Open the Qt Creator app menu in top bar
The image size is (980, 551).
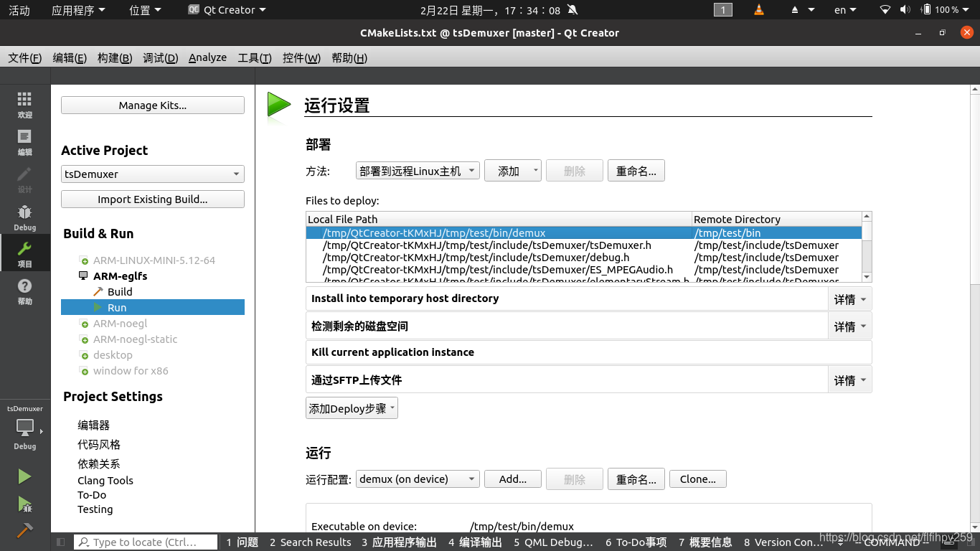click(x=227, y=10)
